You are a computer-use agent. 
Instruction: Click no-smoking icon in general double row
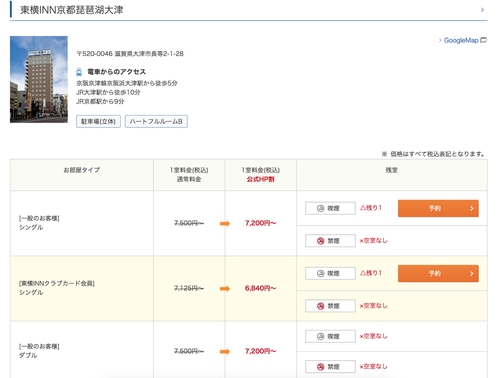point(320,367)
